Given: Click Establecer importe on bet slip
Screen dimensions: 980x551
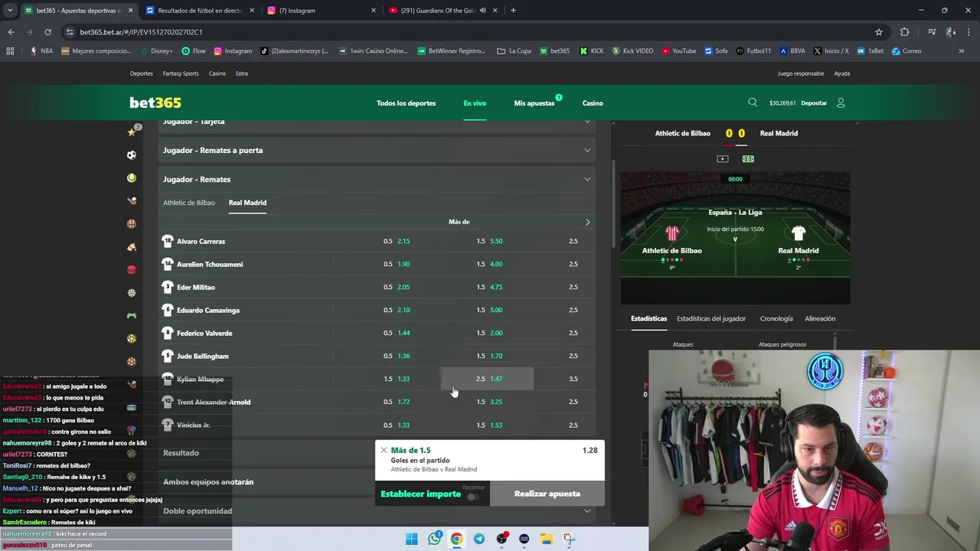Looking at the screenshot, I should click(420, 494).
